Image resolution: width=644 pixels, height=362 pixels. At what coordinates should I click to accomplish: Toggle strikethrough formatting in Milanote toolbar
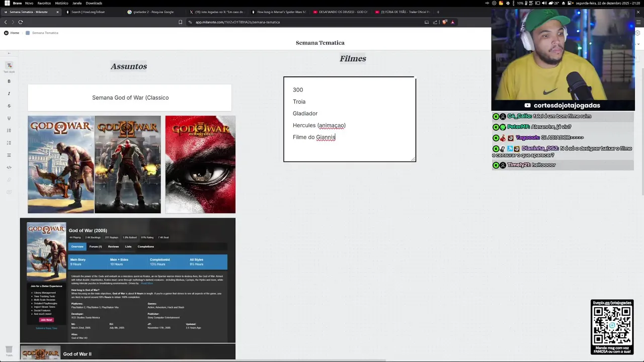pyautogui.click(x=9, y=106)
